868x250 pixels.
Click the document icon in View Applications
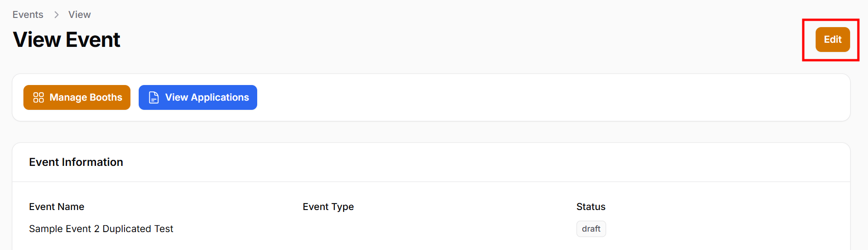coord(154,97)
